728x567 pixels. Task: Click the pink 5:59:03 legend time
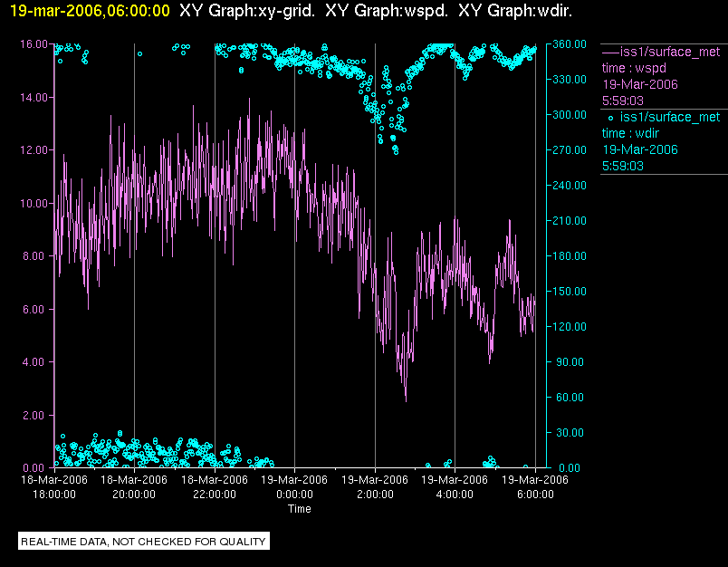coord(623,101)
